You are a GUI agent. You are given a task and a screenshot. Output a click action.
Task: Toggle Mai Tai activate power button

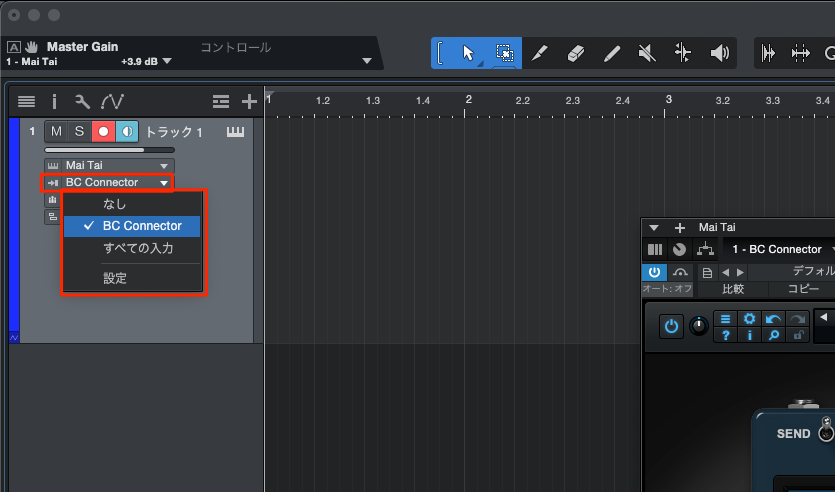tap(654, 273)
